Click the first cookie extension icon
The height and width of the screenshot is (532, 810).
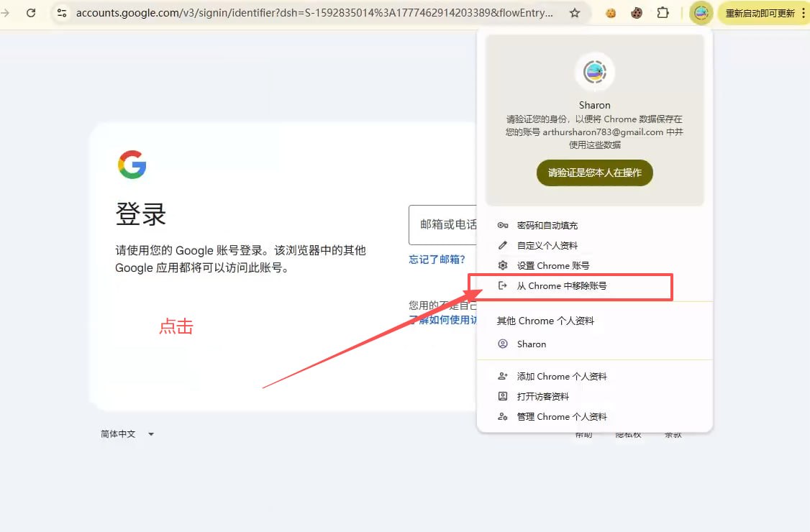click(611, 13)
